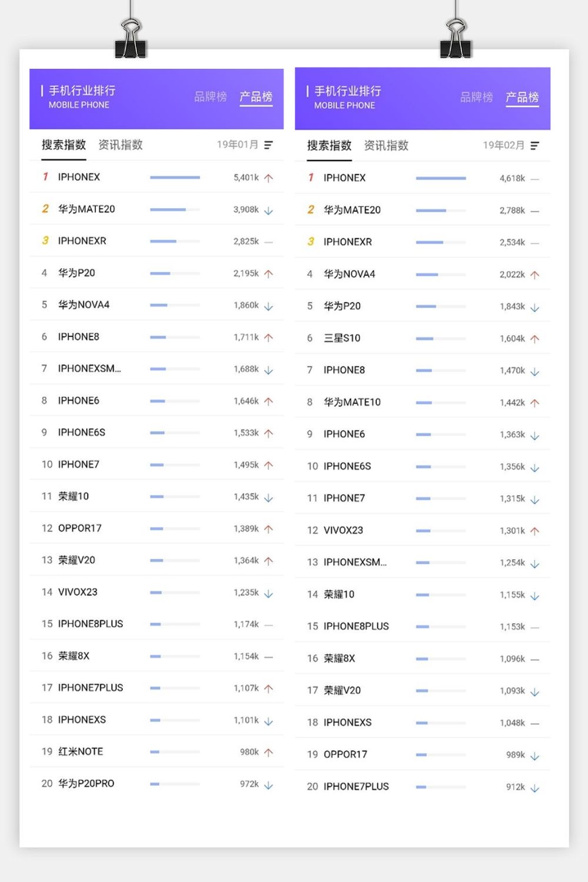Click the up arrow for 华为NOVA4 in February
Image resolution: width=588 pixels, height=882 pixels.
[534, 275]
